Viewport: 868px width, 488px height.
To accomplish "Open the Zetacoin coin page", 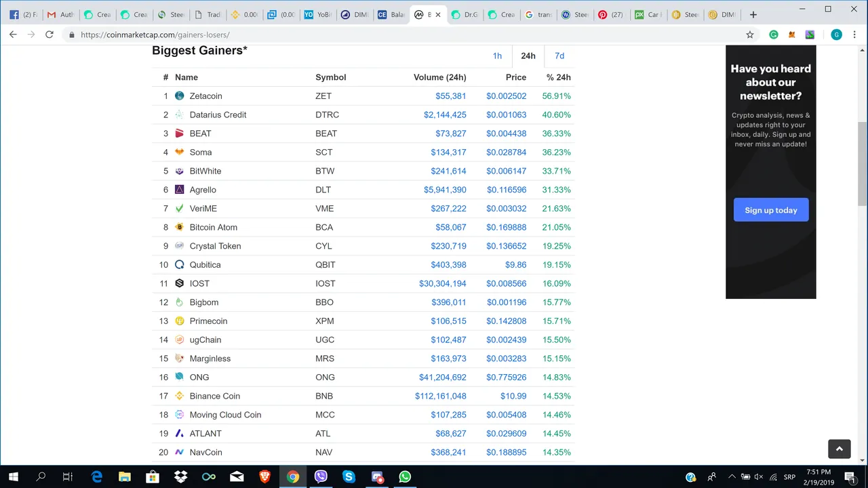I will pyautogui.click(x=206, y=96).
